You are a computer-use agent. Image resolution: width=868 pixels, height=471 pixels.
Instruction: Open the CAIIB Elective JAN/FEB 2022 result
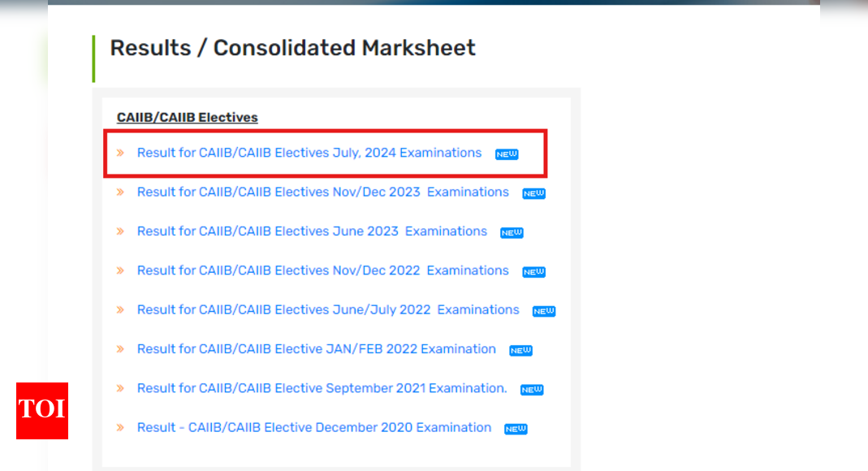point(317,349)
